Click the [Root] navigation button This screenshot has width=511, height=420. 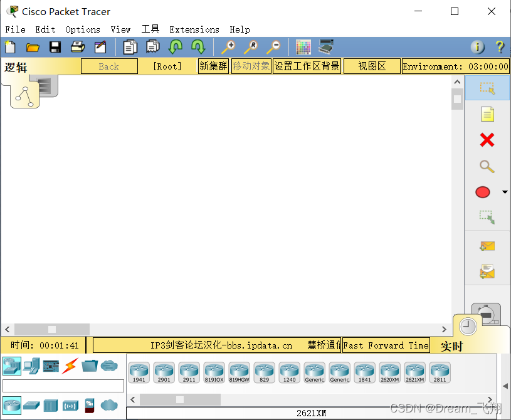click(167, 66)
